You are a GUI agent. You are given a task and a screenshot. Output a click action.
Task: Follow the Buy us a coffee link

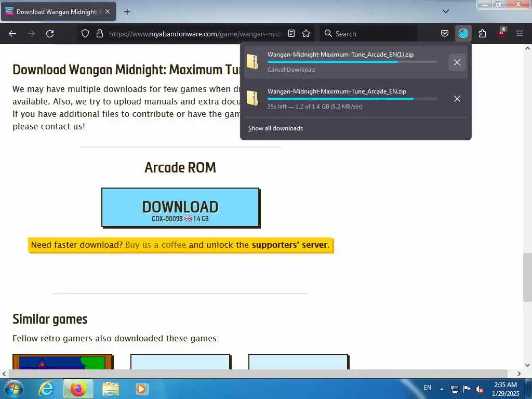pyautogui.click(x=155, y=245)
